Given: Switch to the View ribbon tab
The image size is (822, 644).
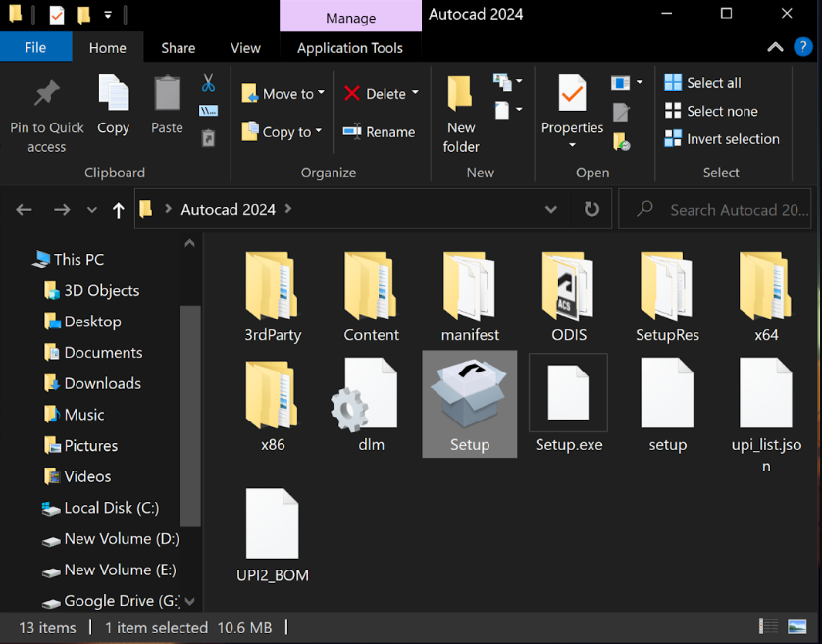Looking at the screenshot, I should click(x=245, y=47).
